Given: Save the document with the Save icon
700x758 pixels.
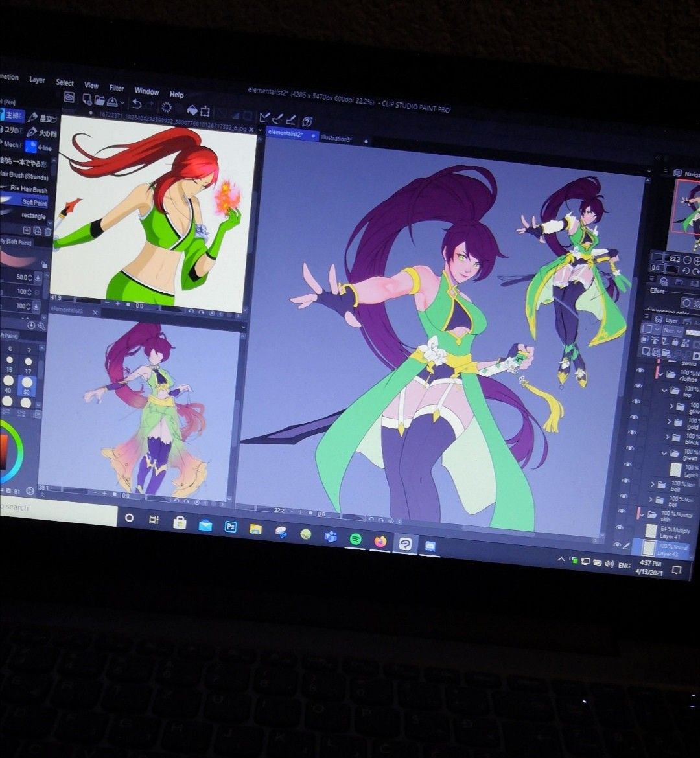Looking at the screenshot, I should click(x=111, y=102).
